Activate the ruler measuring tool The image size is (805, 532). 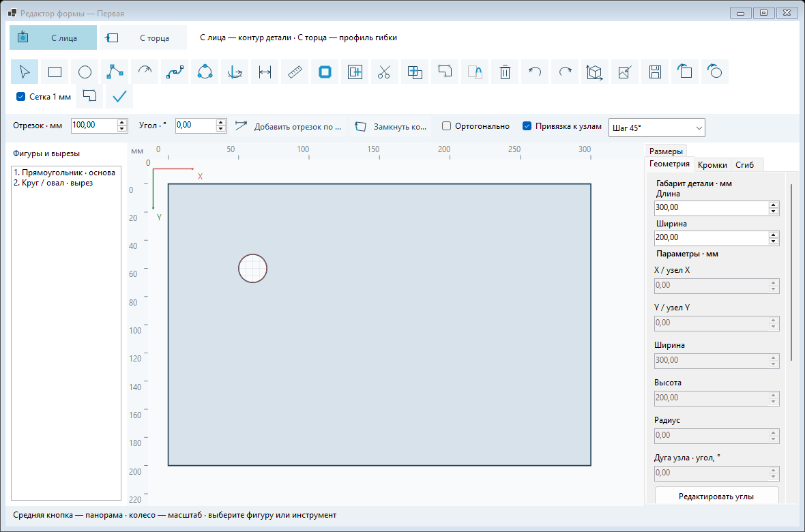pos(295,72)
